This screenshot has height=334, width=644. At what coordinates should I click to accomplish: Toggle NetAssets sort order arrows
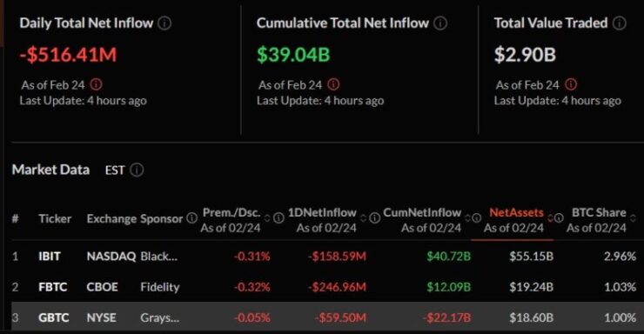(550, 218)
